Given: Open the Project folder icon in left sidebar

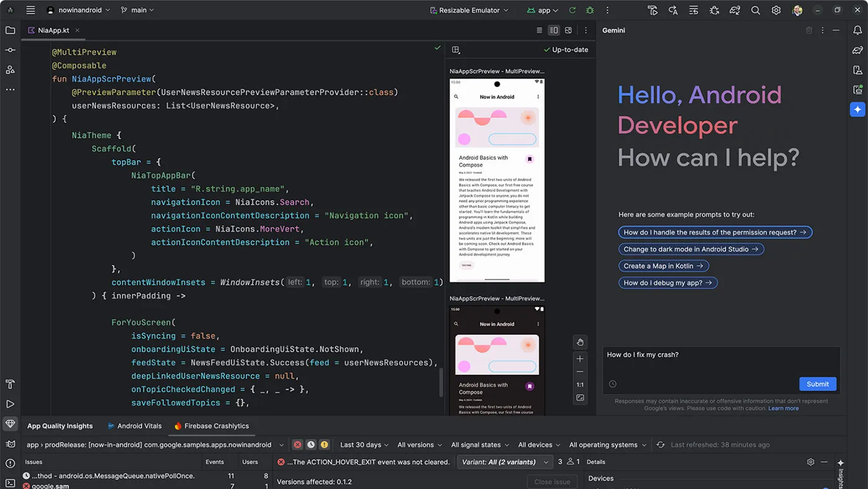Looking at the screenshot, I should tap(9, 30).
